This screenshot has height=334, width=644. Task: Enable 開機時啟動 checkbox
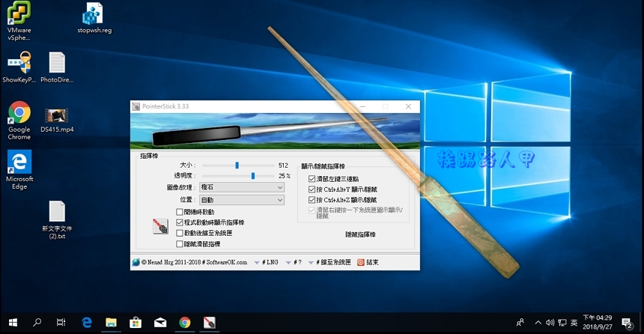click(180, 212)
